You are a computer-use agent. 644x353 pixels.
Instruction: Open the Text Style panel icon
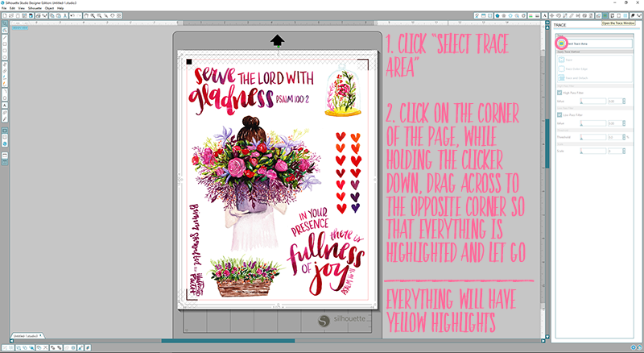point(545,15)
